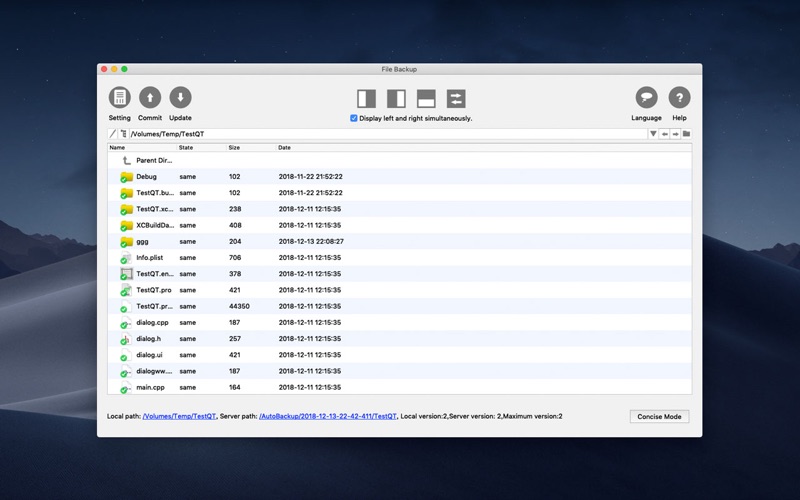
Task: Click the folder browse icon on the path bar
Action: click(x=687, y=134)
